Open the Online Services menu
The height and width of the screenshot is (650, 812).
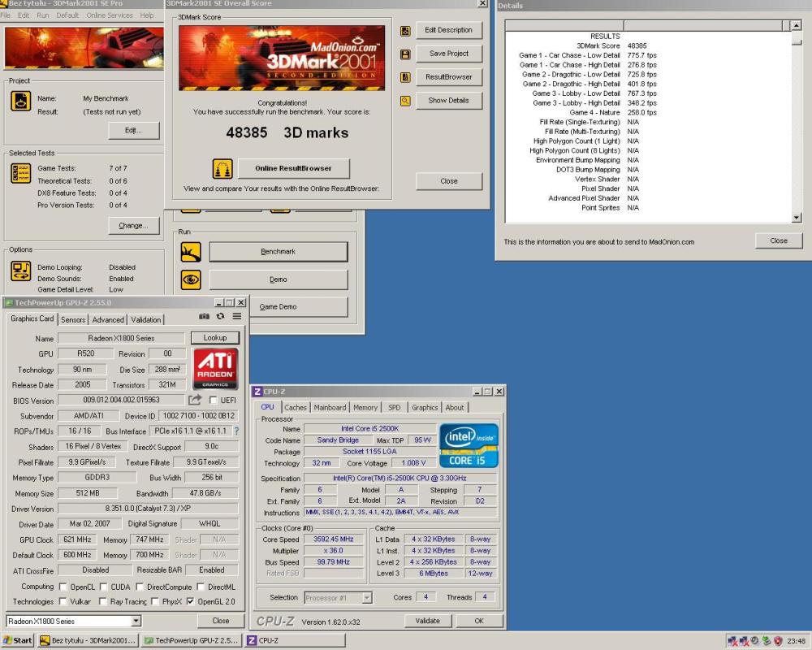click(x=110, y=15)
